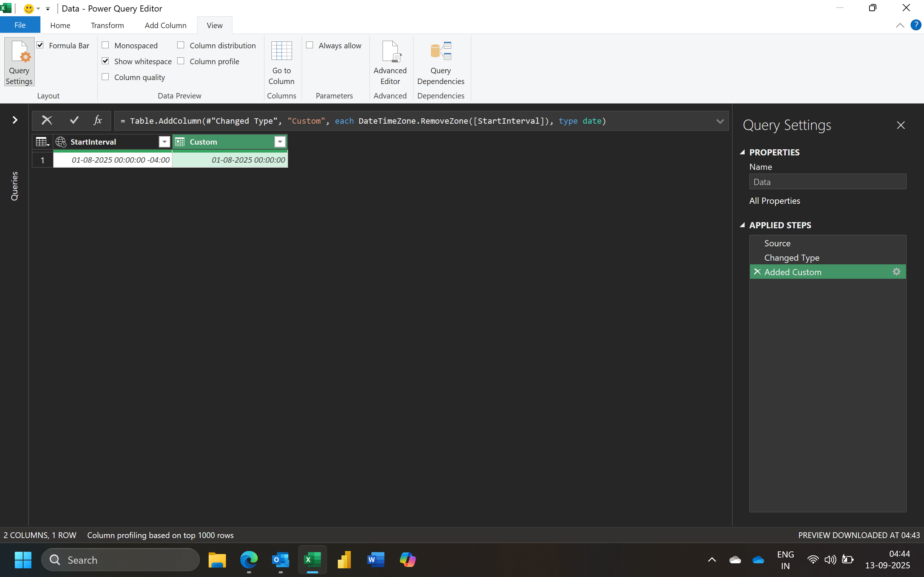Select the Changed Type step

(792, 257)
